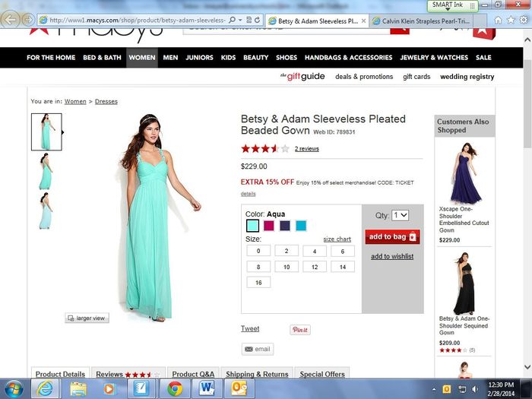532x399 pixels.
Task: Click the network tray icon
Action: coord(462,389)
